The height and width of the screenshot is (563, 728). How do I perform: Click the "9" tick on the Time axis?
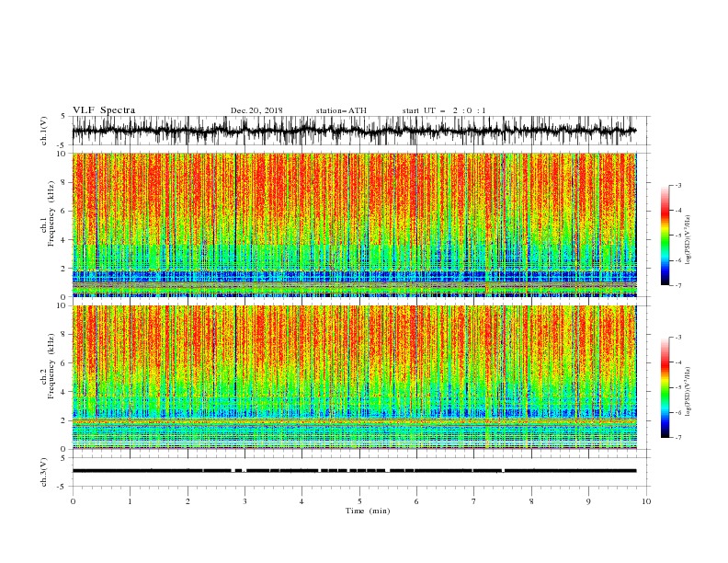point(588,501)
